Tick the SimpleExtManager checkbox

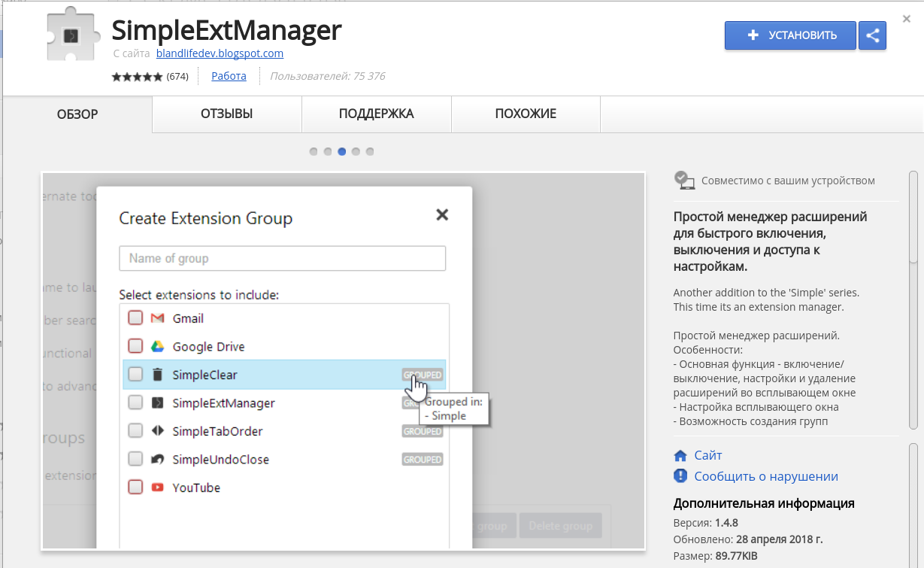pyautogui.click(x=135, y=402)
